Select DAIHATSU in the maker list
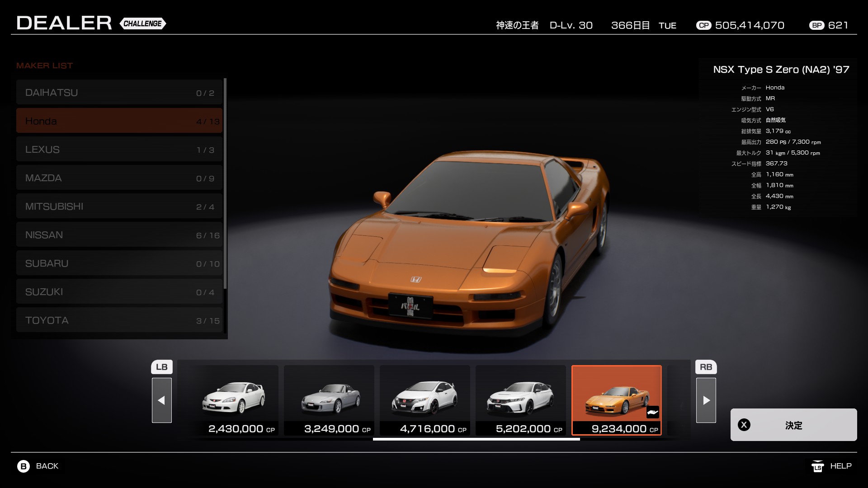868x488 pixels. 119,93
